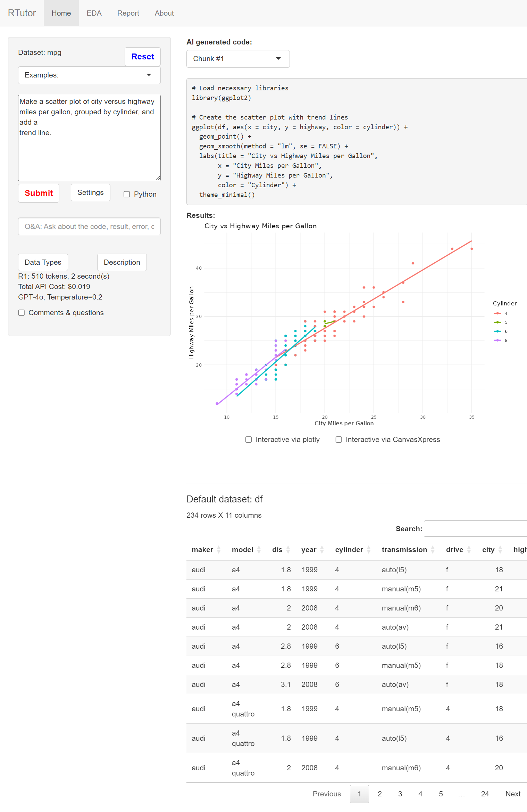Go to table page 3

pyautogui.click(x=400, y=794)
